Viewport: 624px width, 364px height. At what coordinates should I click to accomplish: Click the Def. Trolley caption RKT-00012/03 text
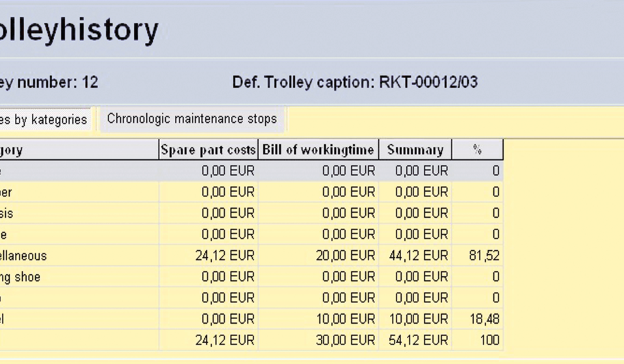[355, 83]
